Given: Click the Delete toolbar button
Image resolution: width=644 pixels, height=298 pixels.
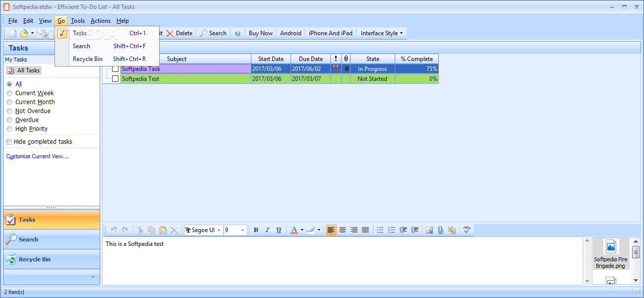Looking at the screenshot, I should [179, 33].
